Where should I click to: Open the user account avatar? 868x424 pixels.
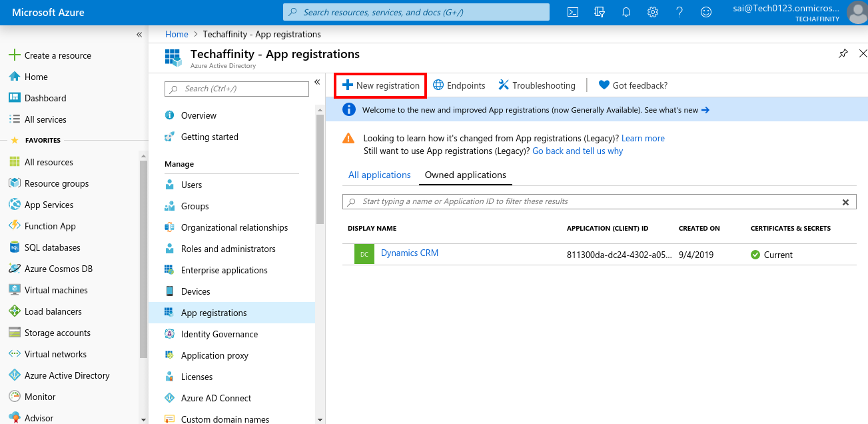[x=857, y=11]
